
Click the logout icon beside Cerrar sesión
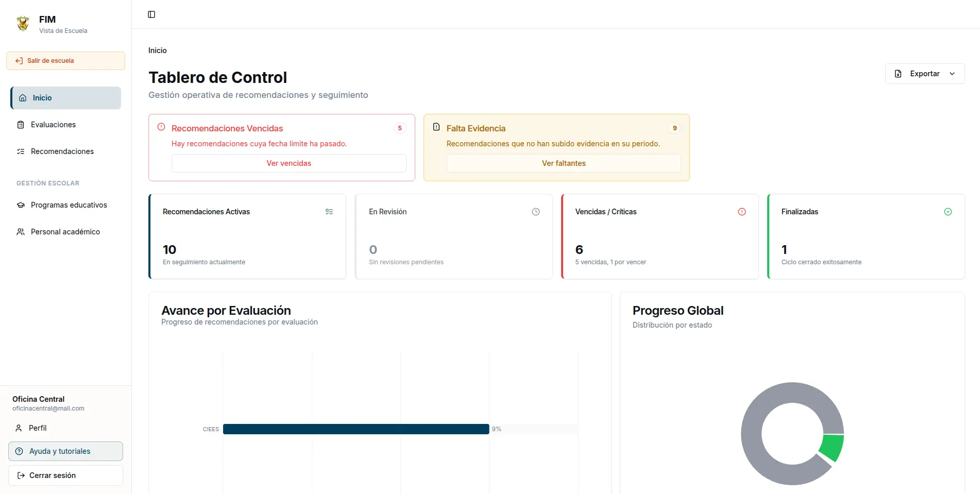click(x=21, y=475)
